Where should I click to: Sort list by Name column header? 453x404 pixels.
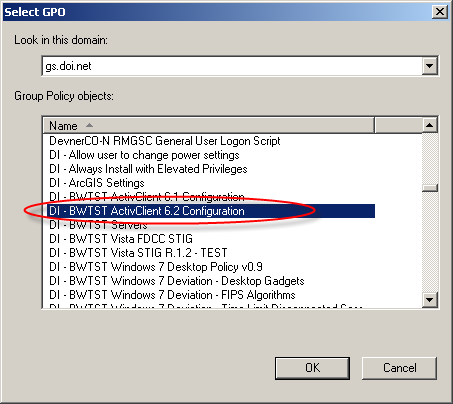[x=208, y=126]
